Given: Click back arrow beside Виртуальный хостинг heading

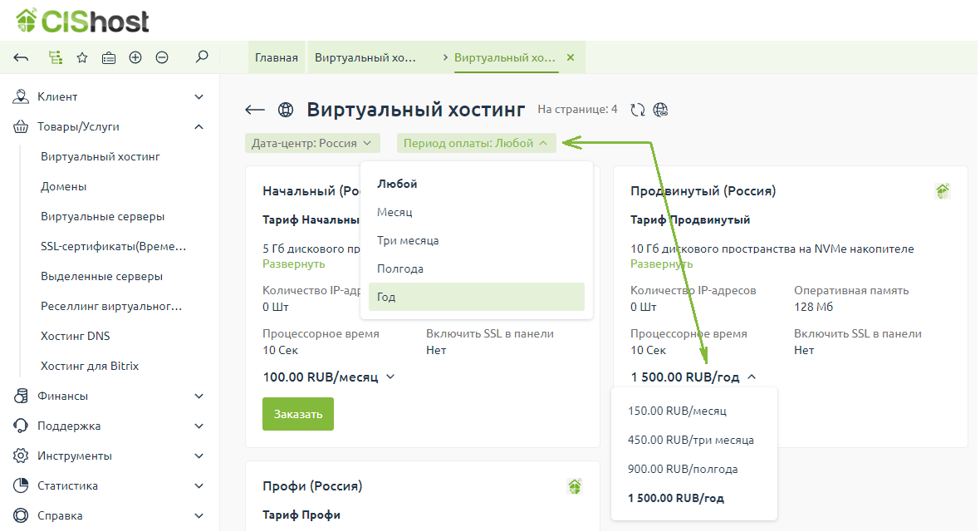Looking at the screenshot, I should 255,110.
